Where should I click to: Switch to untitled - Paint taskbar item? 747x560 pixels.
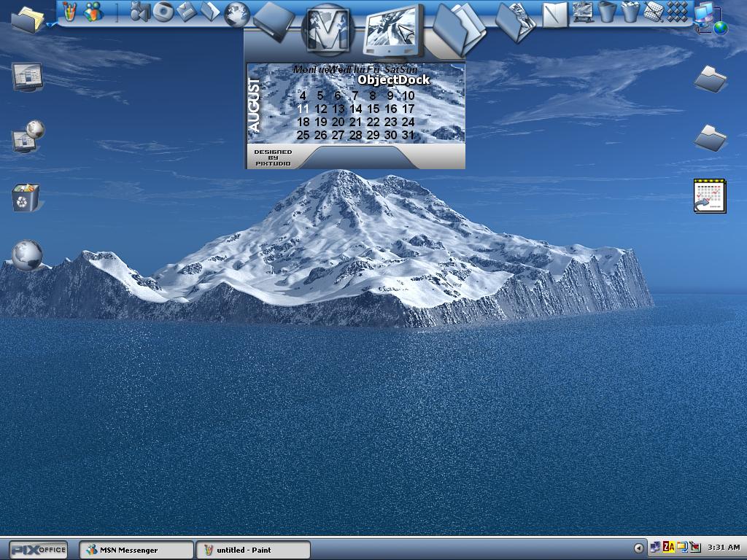[x=253, y=550]
